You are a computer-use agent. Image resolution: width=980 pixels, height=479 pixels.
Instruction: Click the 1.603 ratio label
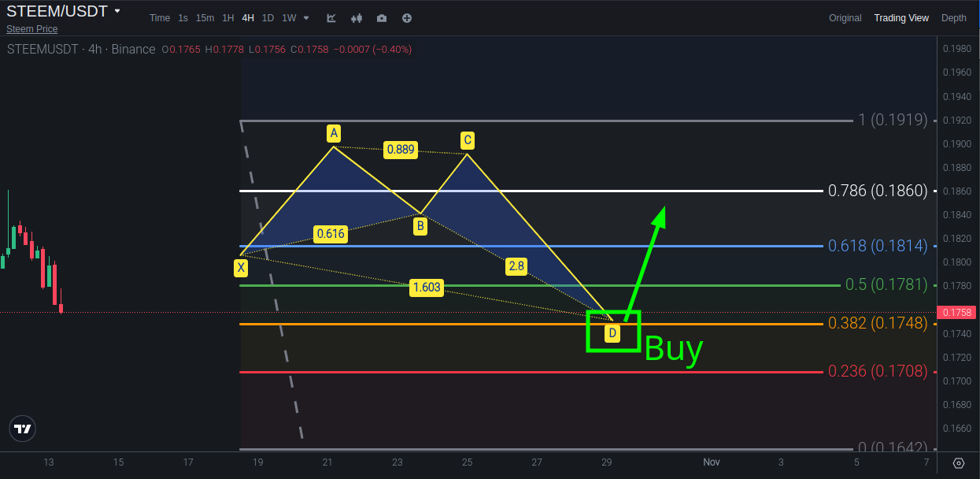point(427,288)
